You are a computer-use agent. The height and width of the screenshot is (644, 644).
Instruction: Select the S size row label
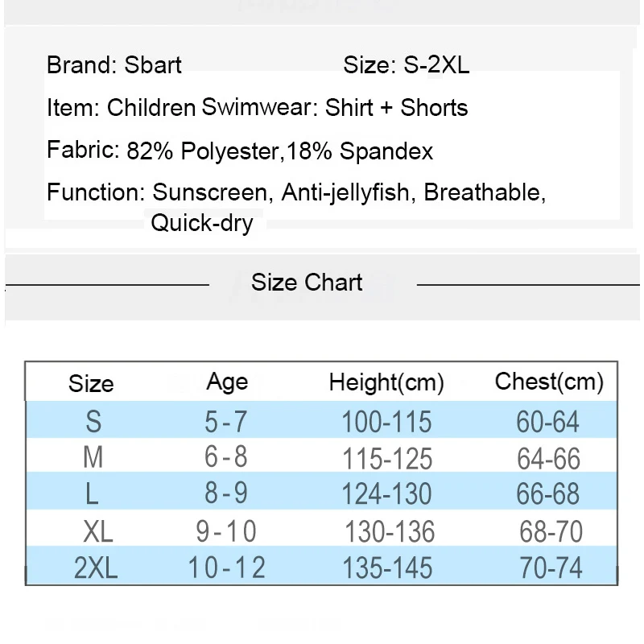[x=93, y=422]
